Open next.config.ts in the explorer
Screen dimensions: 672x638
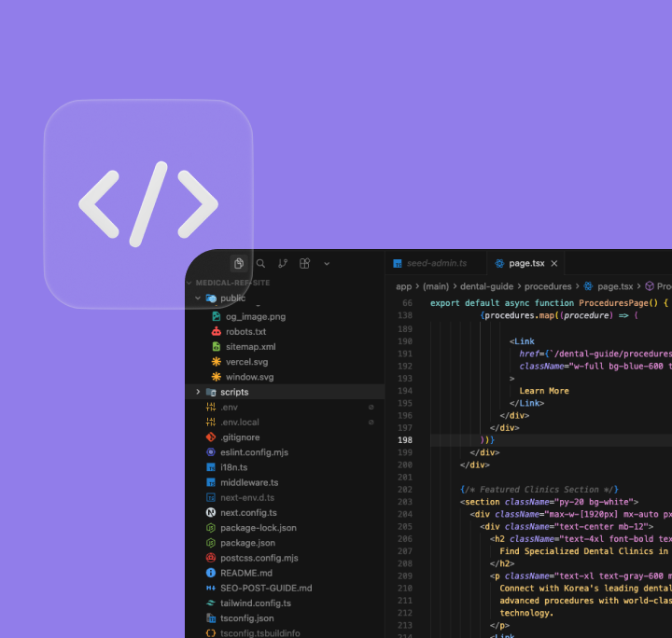(247, 512)
